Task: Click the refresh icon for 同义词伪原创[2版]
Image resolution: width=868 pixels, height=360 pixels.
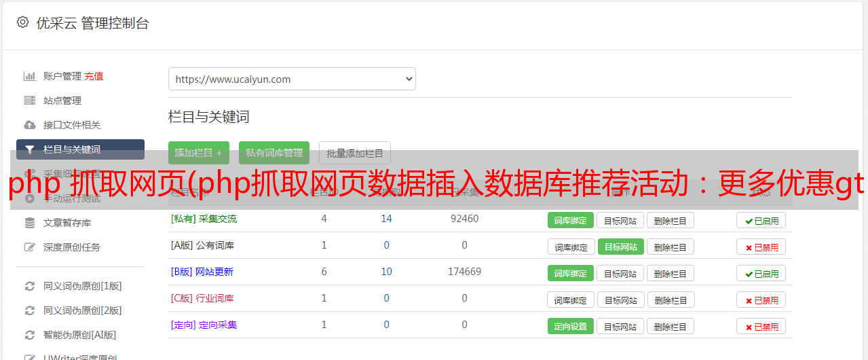Action: click(30, 310)
